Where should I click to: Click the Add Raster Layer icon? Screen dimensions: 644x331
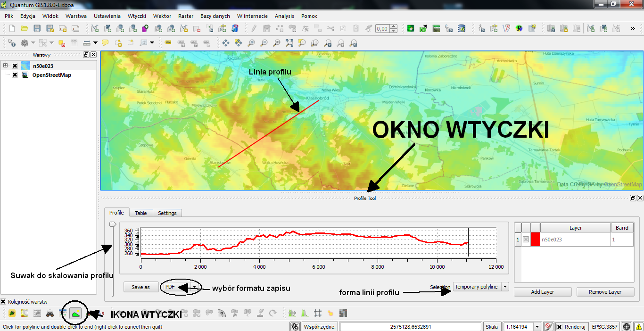[107, 28]
